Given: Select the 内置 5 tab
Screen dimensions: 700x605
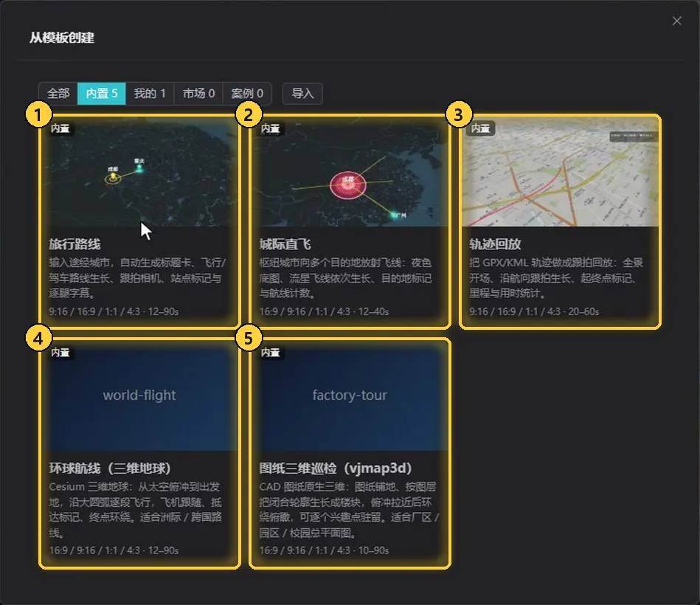Looking at the screenshot, I should pyautogui.click(x=101, y=93).
